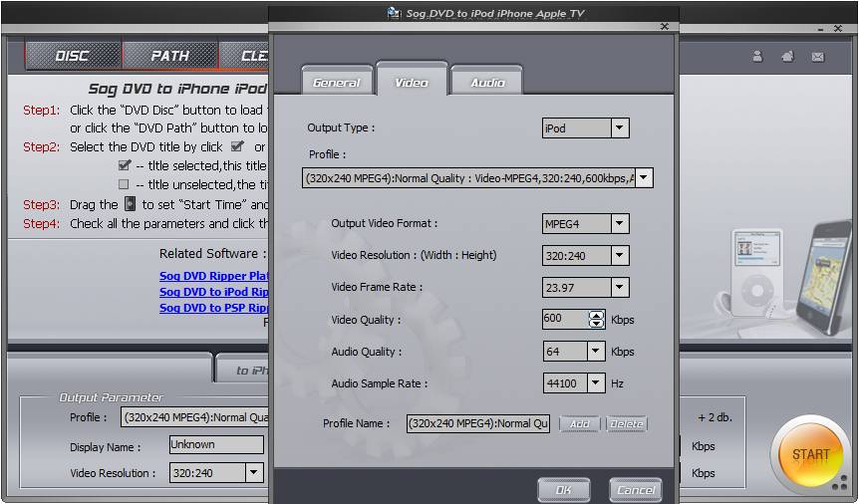Image resolution: width=859 pixels, height=504 pixels.
Task: Open the Output Type dropdown
Action: [x=620, y=128]
